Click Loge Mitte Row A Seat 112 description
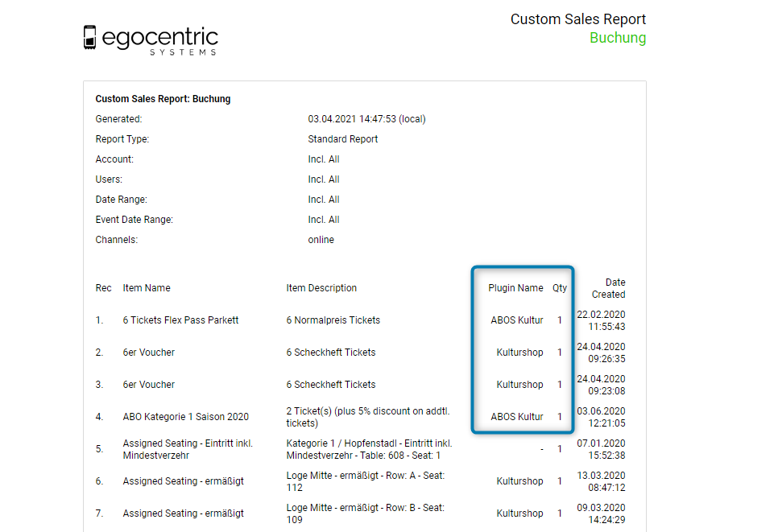The image size is (778, 532). click(x=365, y=481)
